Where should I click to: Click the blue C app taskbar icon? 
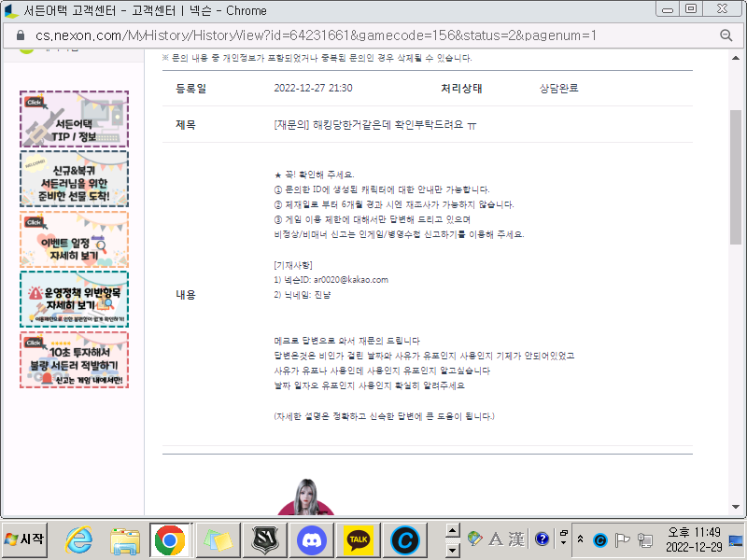click(x=404, y=539)
